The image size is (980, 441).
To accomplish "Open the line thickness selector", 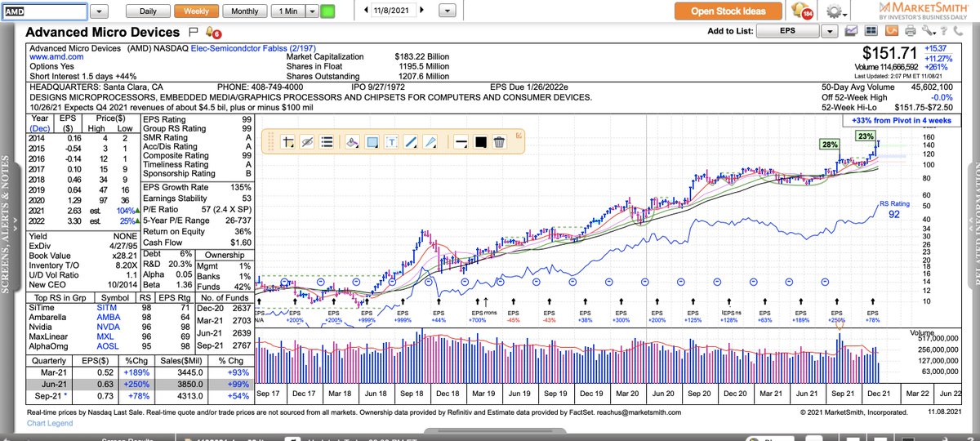I will (x=461, y=141).
